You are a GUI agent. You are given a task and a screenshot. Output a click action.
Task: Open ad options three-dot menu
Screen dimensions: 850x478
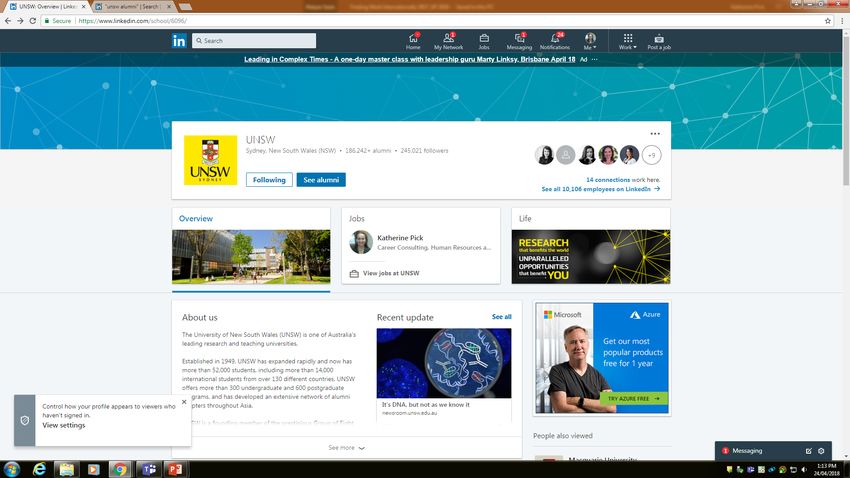[595, 59]
